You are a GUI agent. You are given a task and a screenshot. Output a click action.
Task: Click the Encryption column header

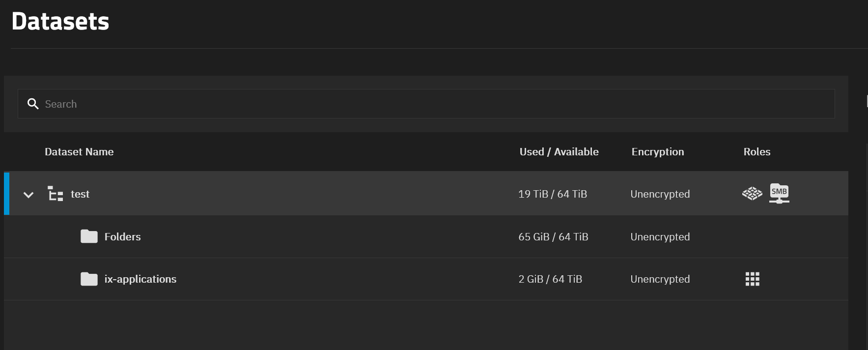[x=658, y=152]
